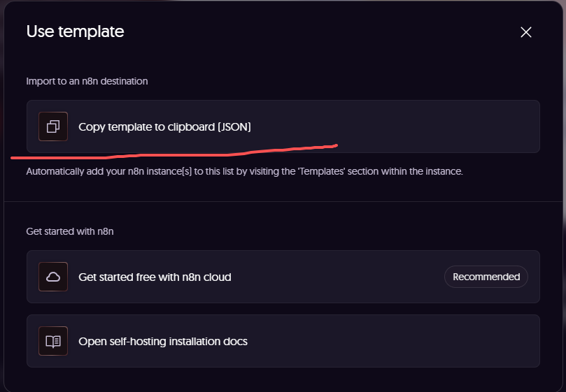
Task: Click the Use template heading
Action: [75, 31]
